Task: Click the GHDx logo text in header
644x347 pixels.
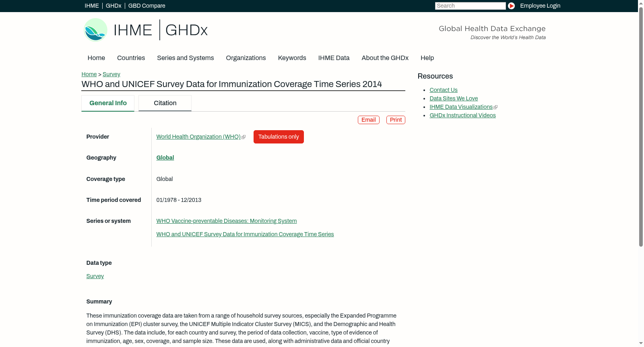Action: tap(186, 30)
